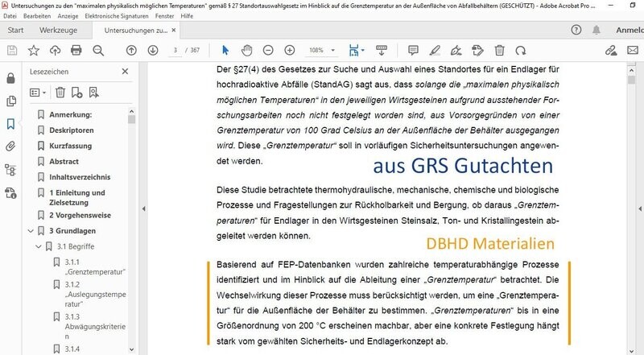Click the Zoom in plus icon

pyautogui.click(x=290, y=50)
